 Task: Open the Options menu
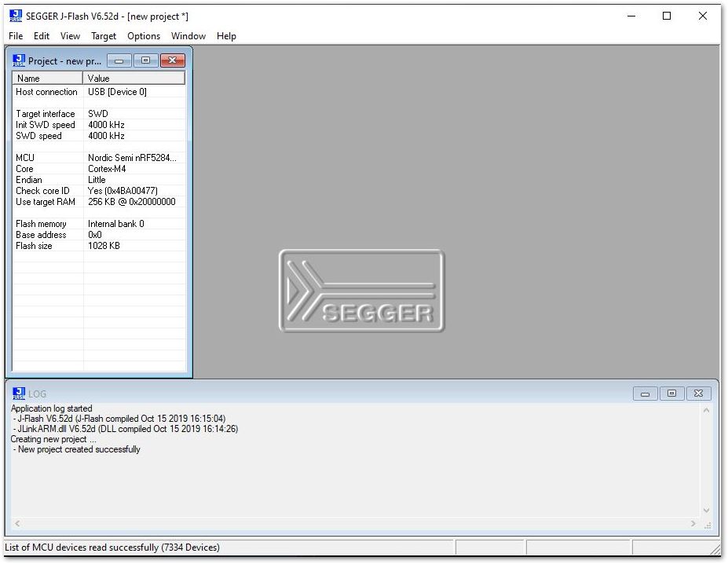(144, 36)
